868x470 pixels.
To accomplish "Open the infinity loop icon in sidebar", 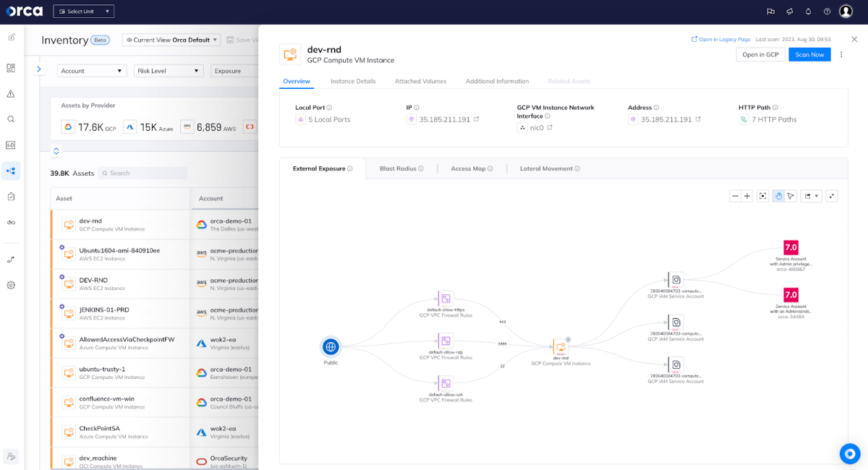I will (11, 222).
